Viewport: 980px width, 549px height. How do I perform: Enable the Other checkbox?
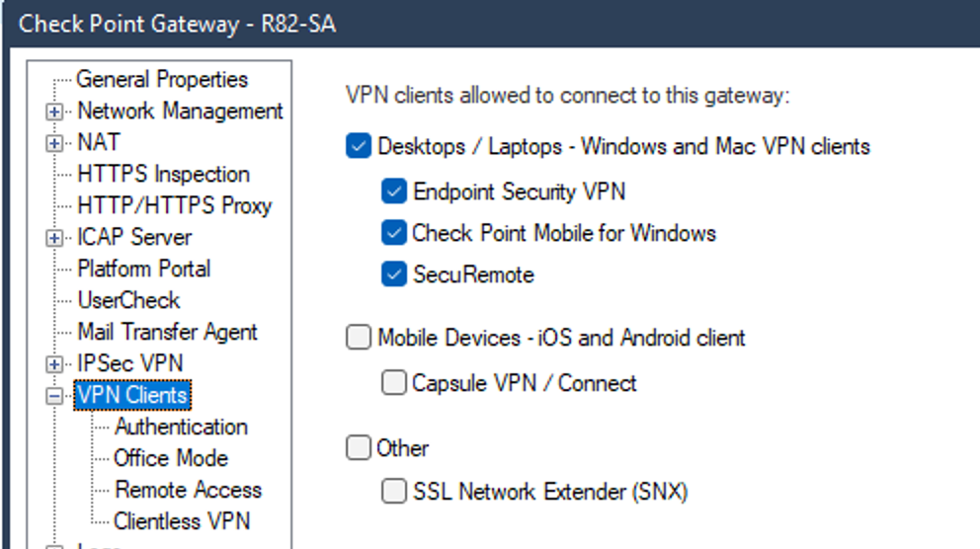click(x=359, y=448)
